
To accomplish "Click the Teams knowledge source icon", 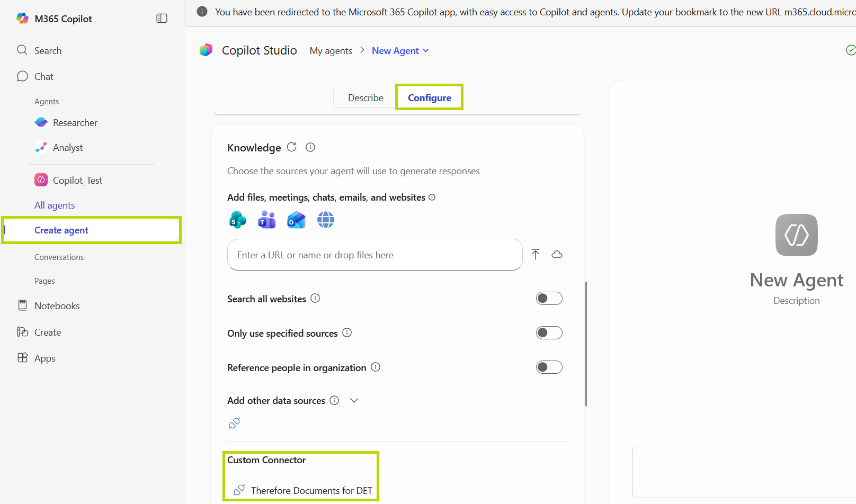I will 266,220.
